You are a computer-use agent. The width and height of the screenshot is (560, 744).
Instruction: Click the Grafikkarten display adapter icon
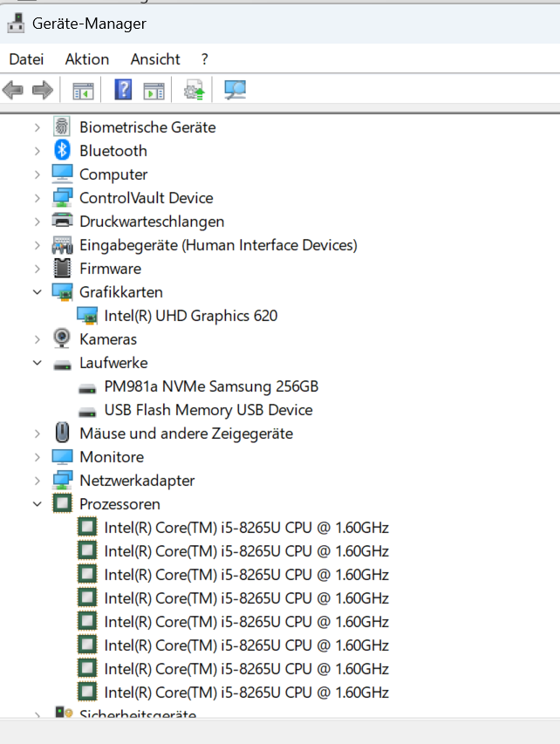tap(62, 292)
